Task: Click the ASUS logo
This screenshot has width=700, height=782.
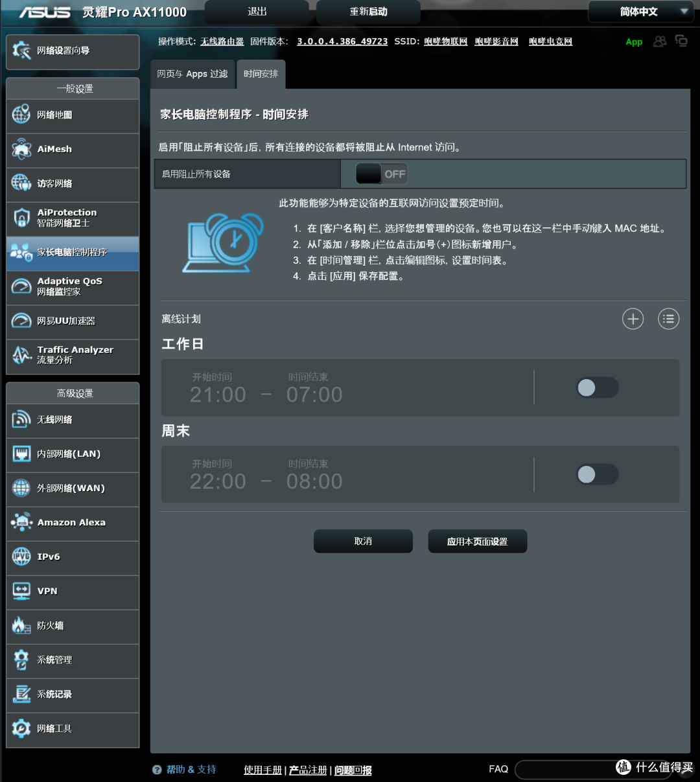Action: pyautogui.click(x=45, y=12)
